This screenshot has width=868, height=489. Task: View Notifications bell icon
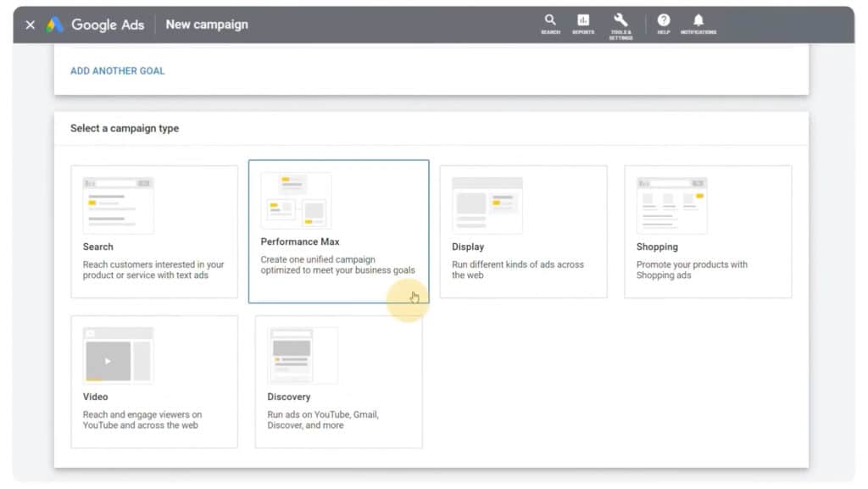click(698, 25)
